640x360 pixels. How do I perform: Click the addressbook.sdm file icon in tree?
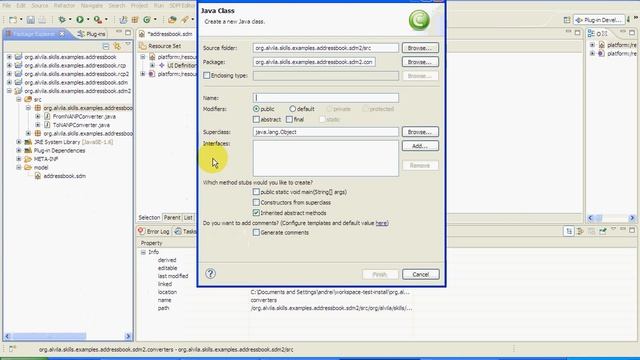click(x=38, y=176)
